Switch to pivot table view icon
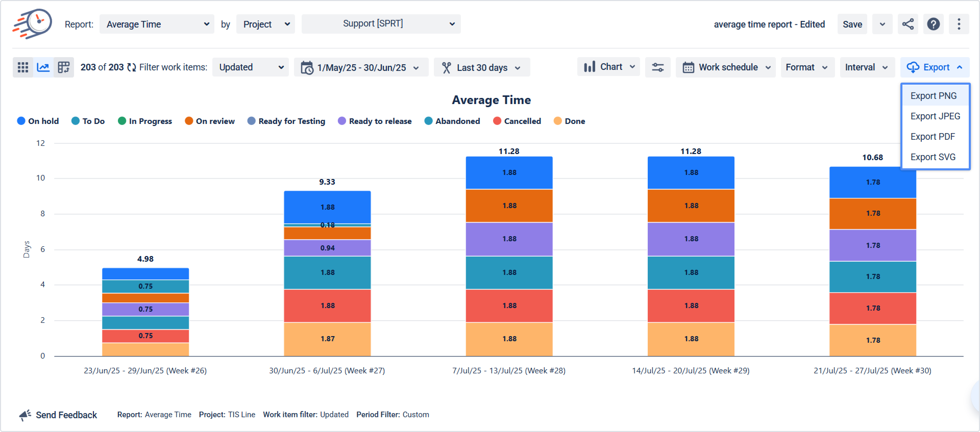Screen dimensions: 980x432 click(64, 67)
